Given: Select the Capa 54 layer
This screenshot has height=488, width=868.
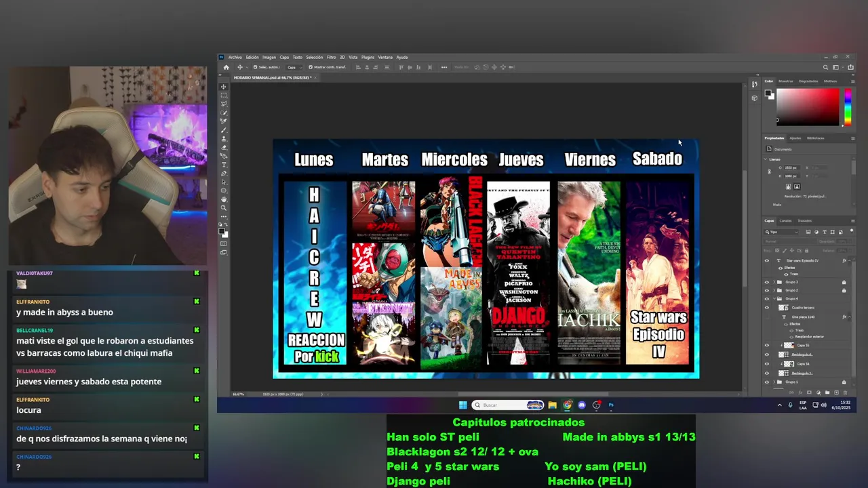Looking at the screenshot, I should [x=803, y=364].
